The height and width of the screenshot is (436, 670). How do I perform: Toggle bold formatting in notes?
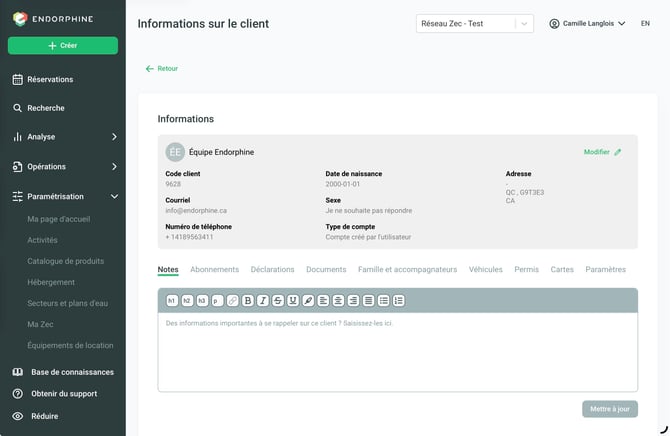pyautogui.click(x=247, y=300)
